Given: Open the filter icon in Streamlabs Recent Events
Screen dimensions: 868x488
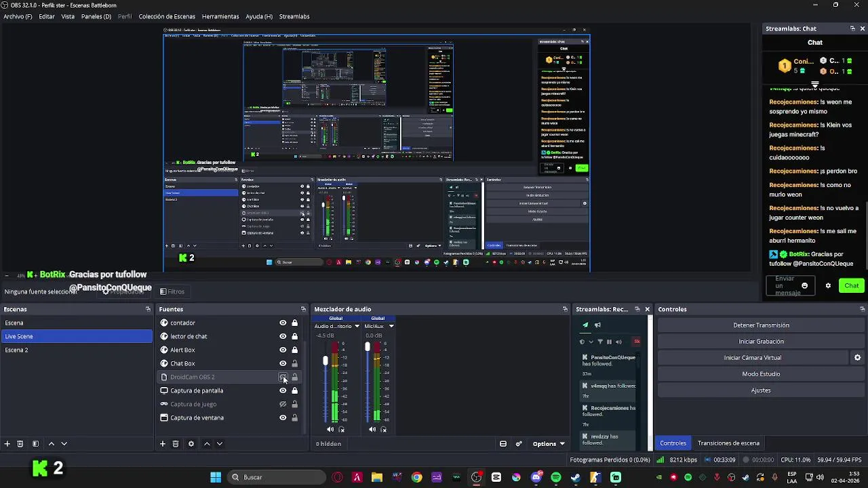Looking at the screenshot, I should coord(600,342).
